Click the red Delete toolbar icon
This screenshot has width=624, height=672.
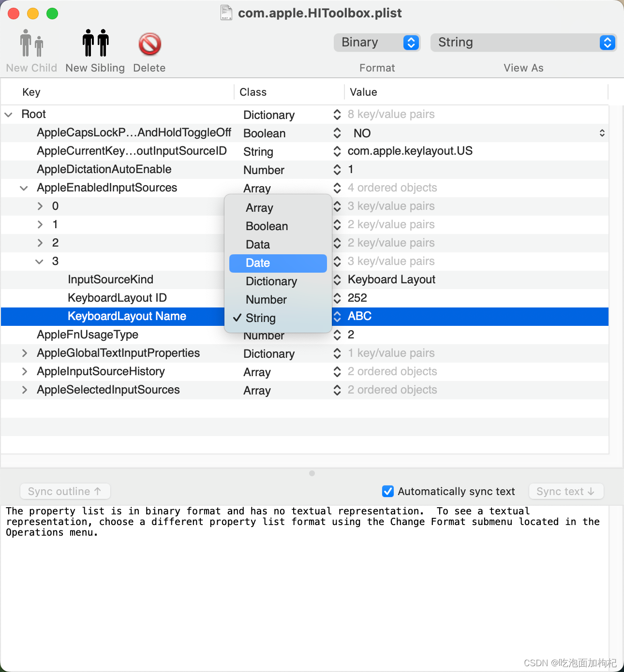tap(149, 44)
